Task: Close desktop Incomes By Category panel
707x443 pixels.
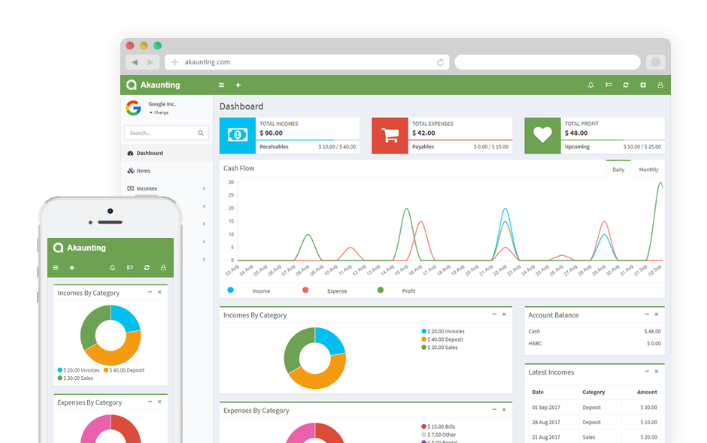Action: (x=504, y=314)
